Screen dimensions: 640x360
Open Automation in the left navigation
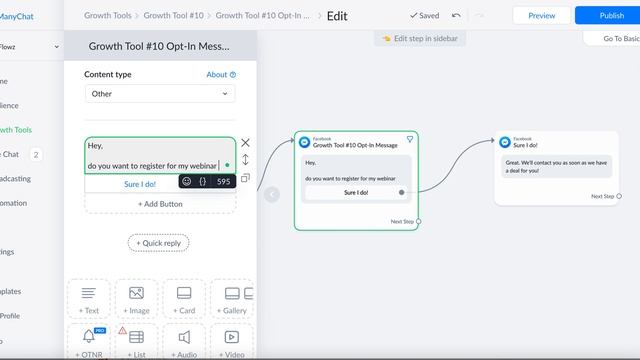tap(13, 203)
